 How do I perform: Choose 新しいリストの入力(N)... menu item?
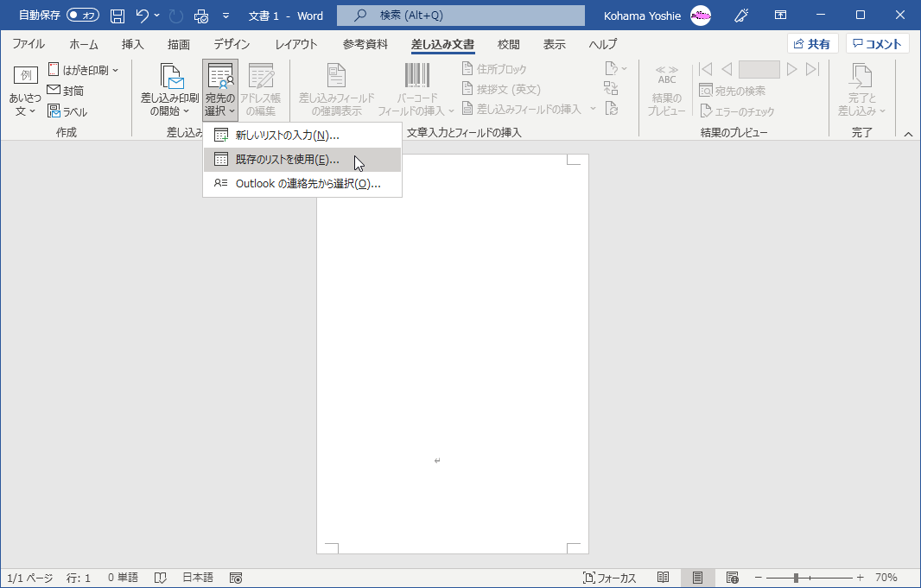pos(302,136)
